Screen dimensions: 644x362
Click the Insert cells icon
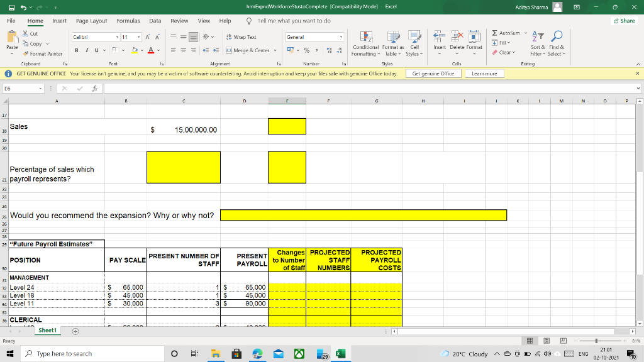(439, 36)
